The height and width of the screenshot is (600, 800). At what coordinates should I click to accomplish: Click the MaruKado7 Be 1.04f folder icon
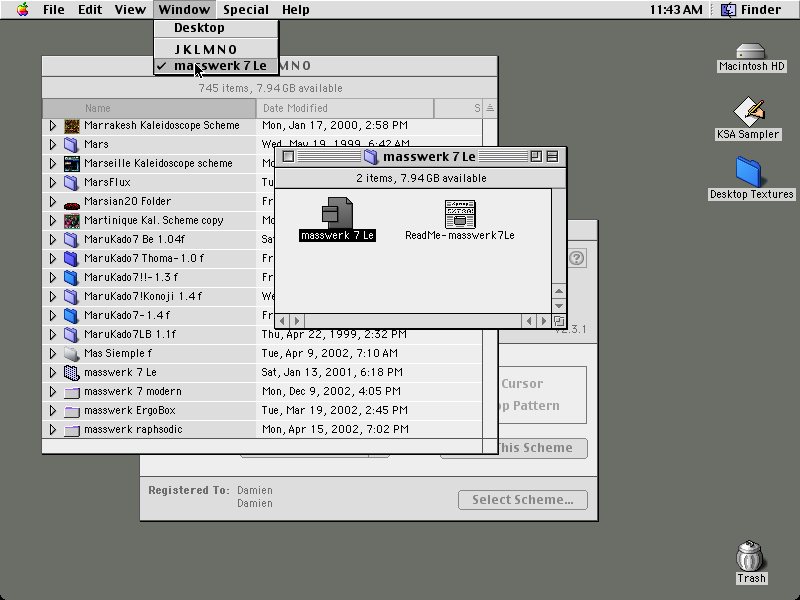[72, 240]
